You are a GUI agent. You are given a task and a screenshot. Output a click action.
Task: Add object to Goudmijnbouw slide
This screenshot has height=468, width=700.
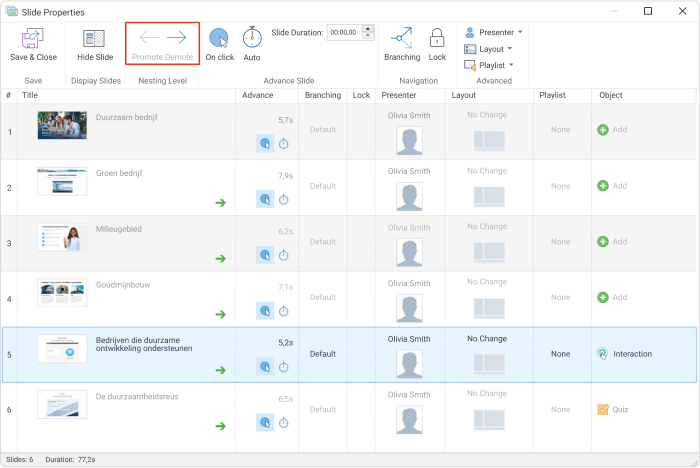(x=612, y=297)
